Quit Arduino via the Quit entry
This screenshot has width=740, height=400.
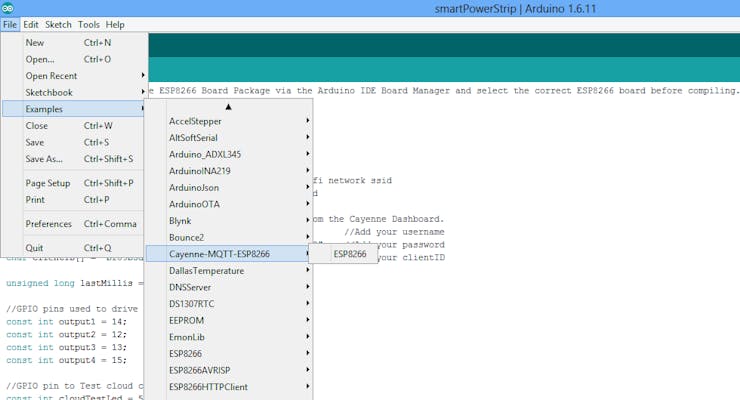(34, 248)
